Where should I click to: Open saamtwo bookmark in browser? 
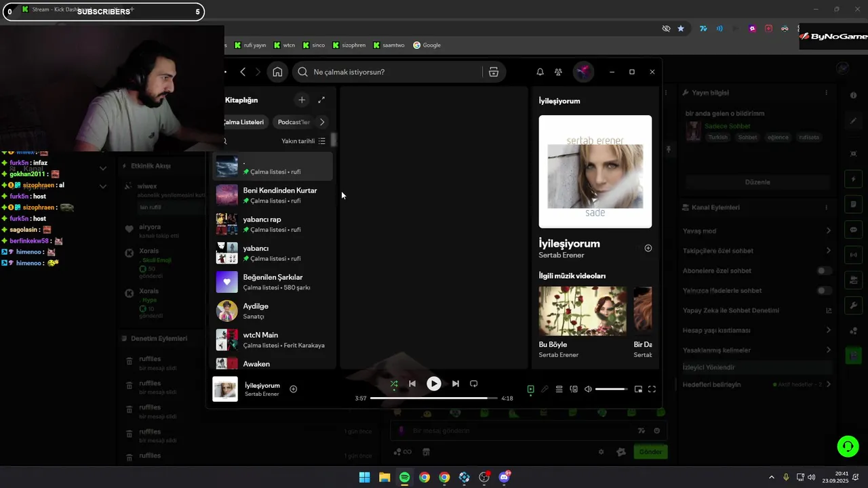click(388, 45)
